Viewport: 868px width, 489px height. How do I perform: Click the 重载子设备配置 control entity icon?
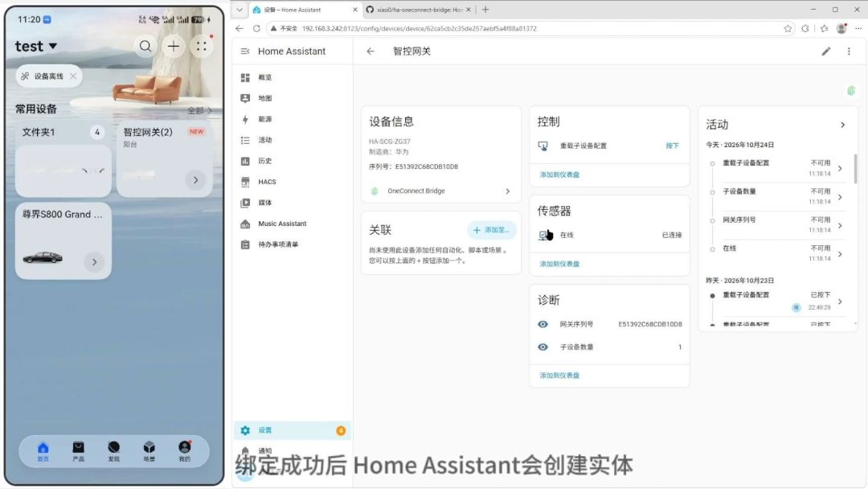coord(543,146)
